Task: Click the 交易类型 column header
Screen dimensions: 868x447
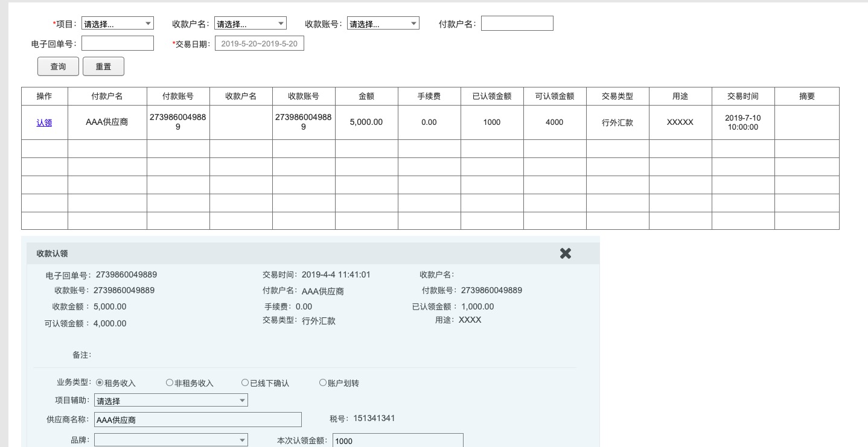Action: pos(617,97)
